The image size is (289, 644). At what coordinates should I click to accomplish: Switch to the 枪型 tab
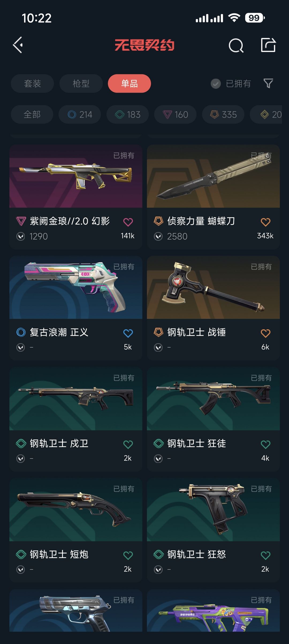[x=81, y=83]
